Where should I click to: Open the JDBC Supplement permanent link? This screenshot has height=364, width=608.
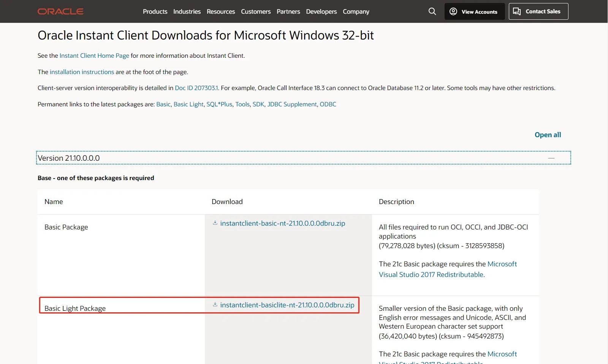pyautogui.click(x=292, y=104)
